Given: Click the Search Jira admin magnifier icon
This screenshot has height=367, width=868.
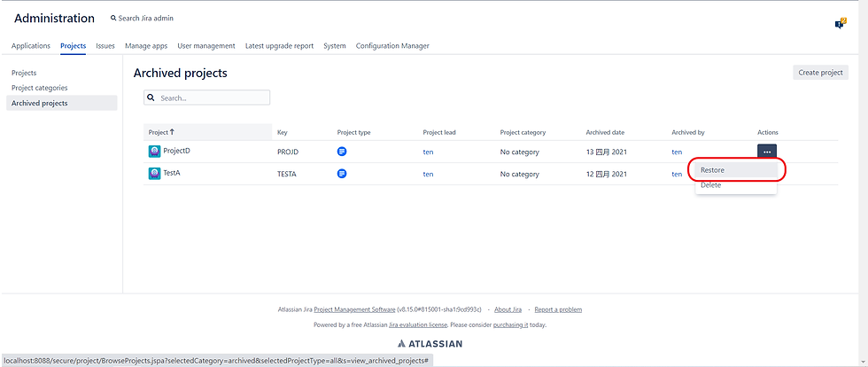Looking at the screenshot, I should pyautogui.click(x=113, y=19).
